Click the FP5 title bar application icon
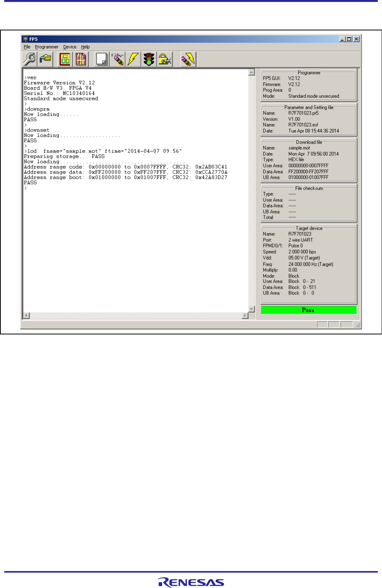The image size is (382, 588). pos(25,39)
